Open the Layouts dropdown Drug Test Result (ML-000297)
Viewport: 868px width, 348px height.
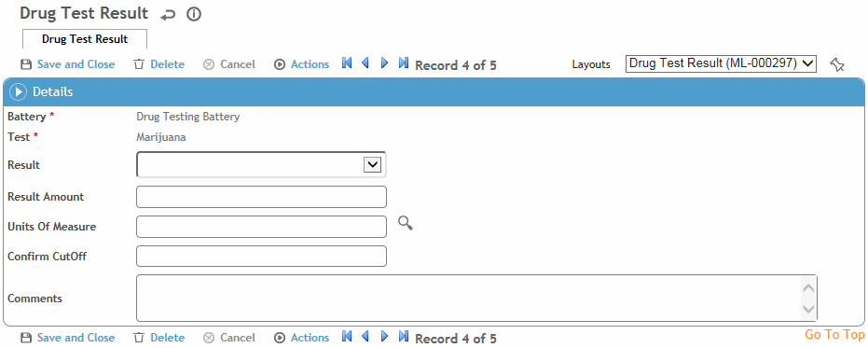pyautogui.click(x=722, y=63)
